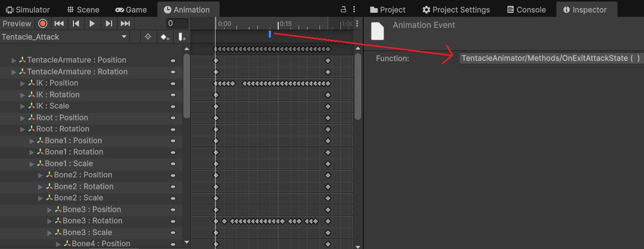Switch to the Console tab
The image size is (644, 249).
(x=526, y=10)
